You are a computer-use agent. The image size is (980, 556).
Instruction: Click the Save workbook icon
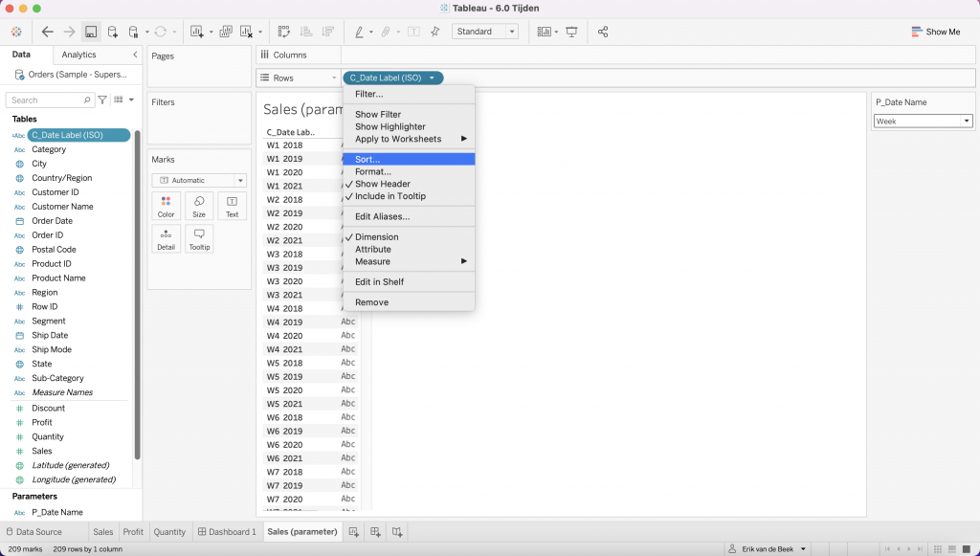point(91,32)
